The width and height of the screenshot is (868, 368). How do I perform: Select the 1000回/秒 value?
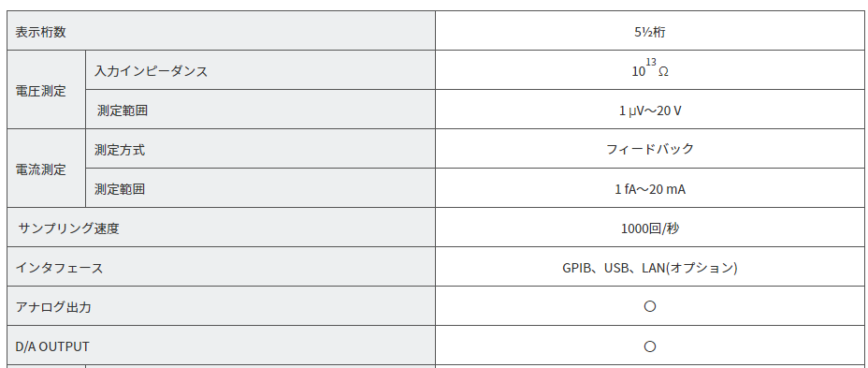(x=650, y=228)
